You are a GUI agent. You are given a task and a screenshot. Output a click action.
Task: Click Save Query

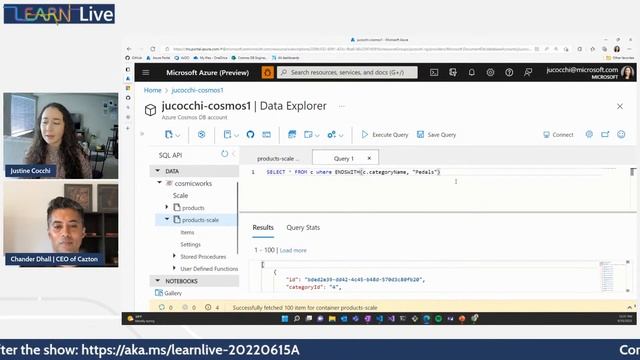(x=436, y=135)
